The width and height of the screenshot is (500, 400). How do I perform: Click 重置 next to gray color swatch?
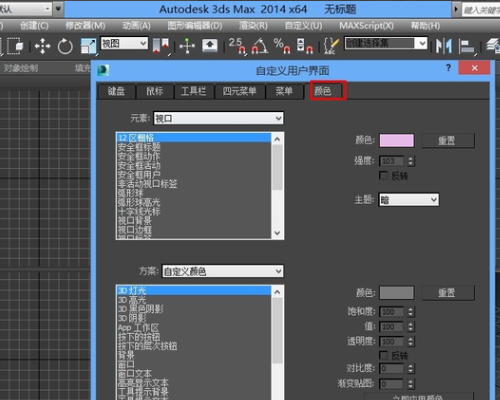point(448,293)
